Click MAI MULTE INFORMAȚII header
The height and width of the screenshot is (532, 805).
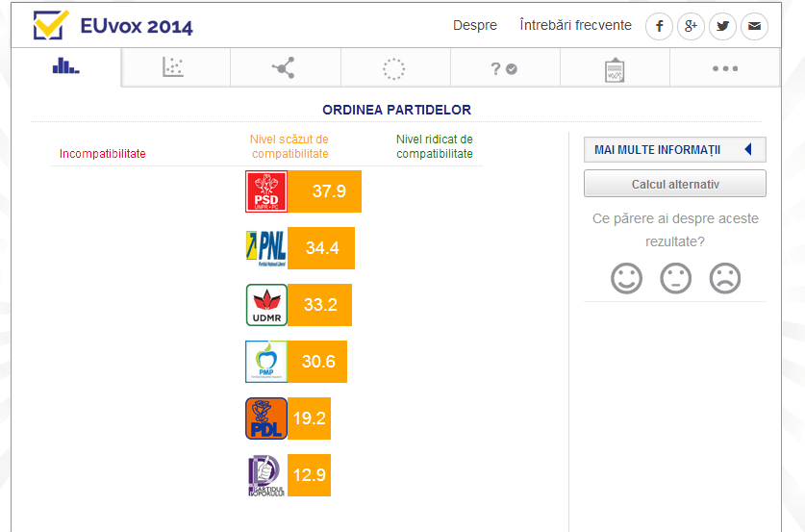tap(674, 149)
